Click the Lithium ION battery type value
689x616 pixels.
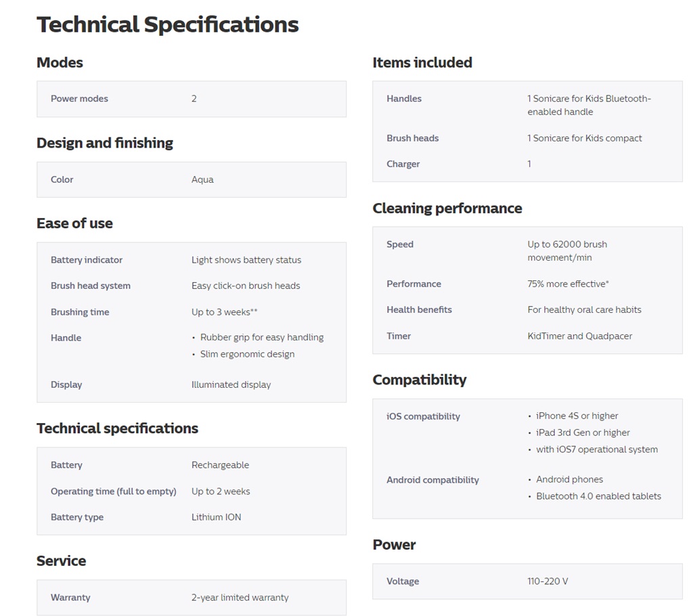point(216,517)
